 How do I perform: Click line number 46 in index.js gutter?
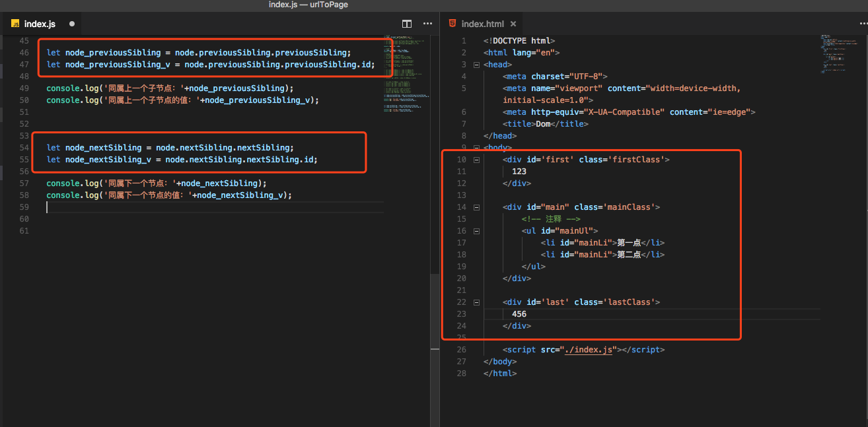[24, 53]
